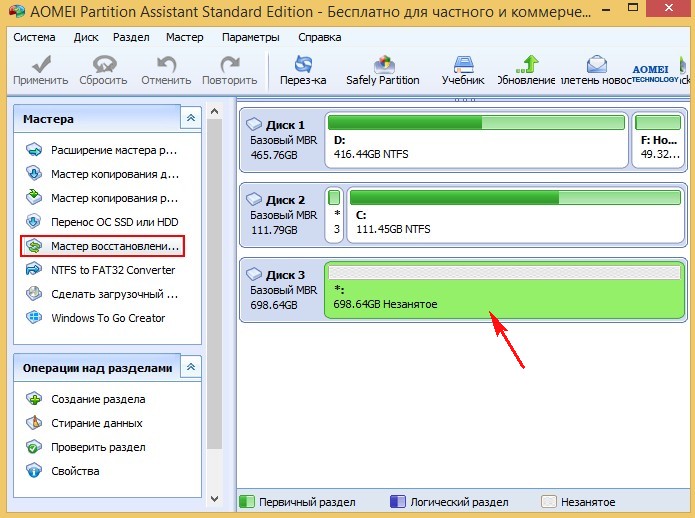Collapse the Мастера panel chevron
Screen dimensions: 695x518
tap(191, 118)
